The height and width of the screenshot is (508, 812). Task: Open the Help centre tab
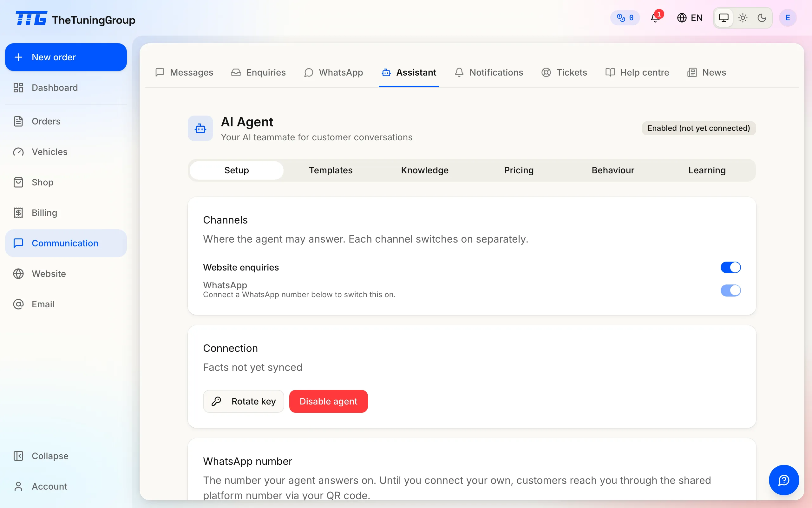point(637,72)
